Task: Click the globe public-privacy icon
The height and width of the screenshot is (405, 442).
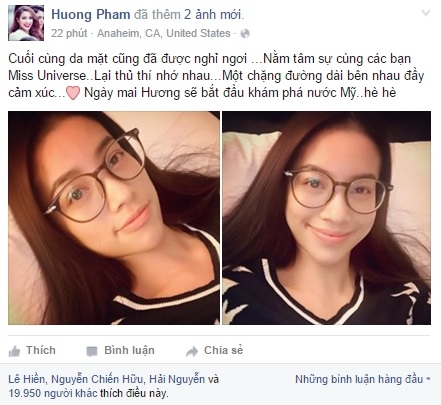Action: click(x=245, y=34)
